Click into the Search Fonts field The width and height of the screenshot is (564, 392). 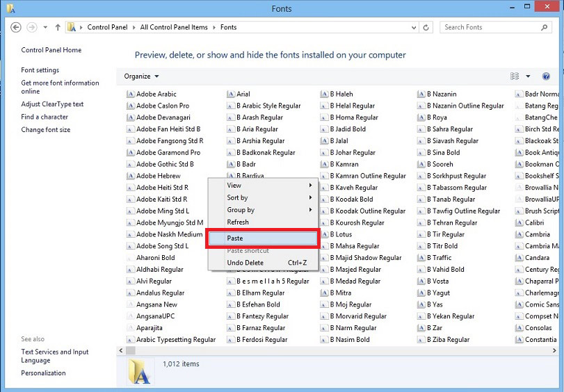point(490,27)
